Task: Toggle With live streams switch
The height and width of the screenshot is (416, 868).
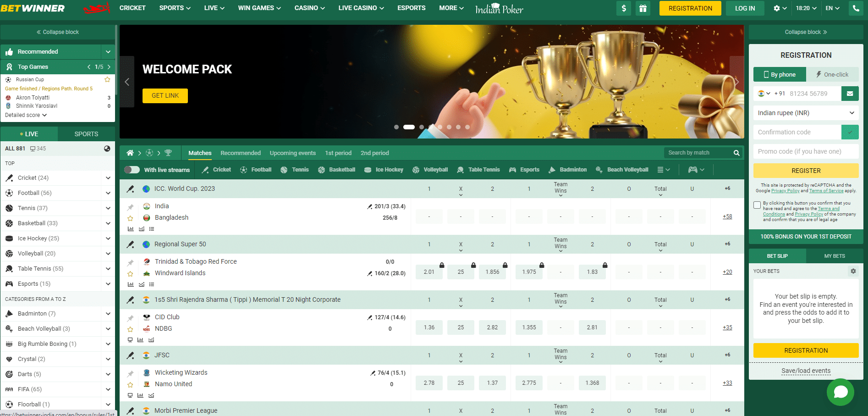Action: click(132, 170)
